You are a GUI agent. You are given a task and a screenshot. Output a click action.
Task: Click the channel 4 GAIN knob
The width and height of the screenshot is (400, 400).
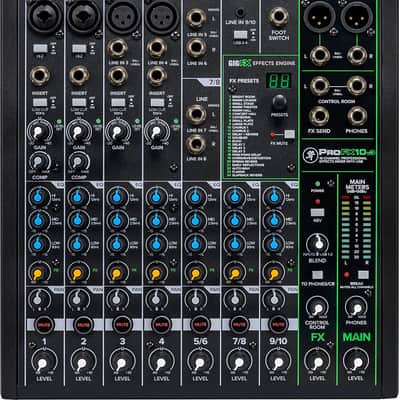click(157, 131)
